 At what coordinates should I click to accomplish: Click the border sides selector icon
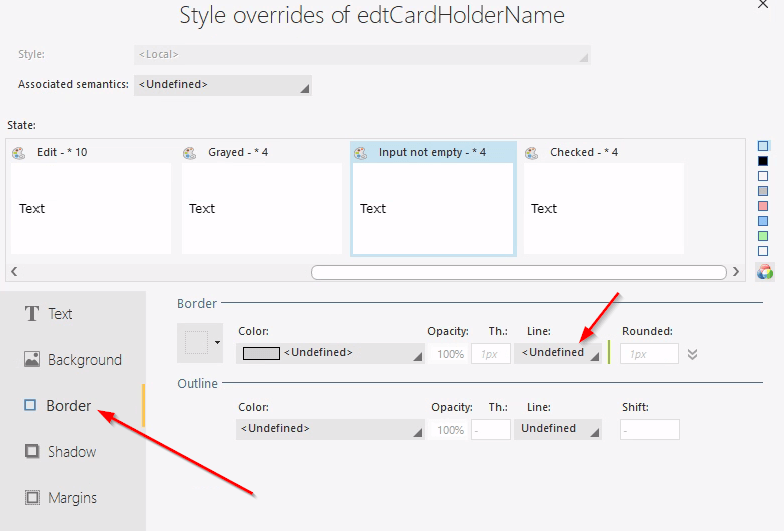click(200, 343)
